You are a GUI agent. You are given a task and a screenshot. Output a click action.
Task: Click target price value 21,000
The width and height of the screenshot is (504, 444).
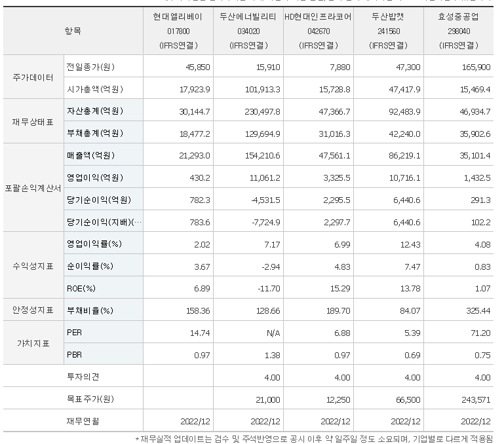(268, 400)
